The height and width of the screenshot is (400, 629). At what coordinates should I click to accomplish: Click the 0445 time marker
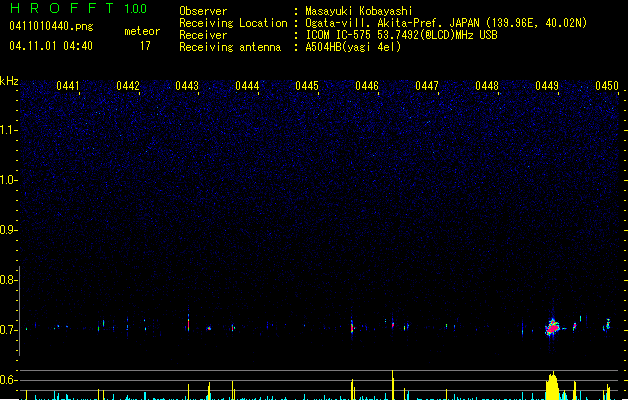pos(307,86)
